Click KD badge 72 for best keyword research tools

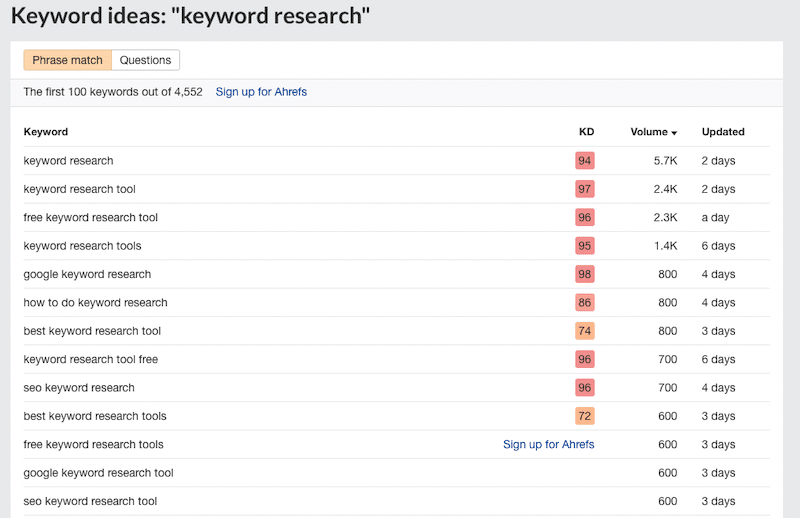click(x=585, y=416)
